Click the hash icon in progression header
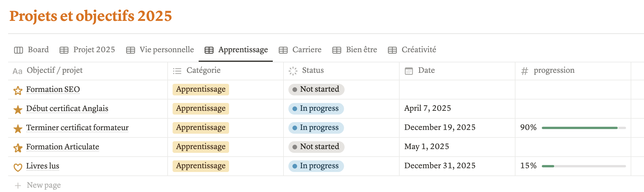The height and width of the screenshot is (192, 644). pyautogui.click(x=524, y=71)
